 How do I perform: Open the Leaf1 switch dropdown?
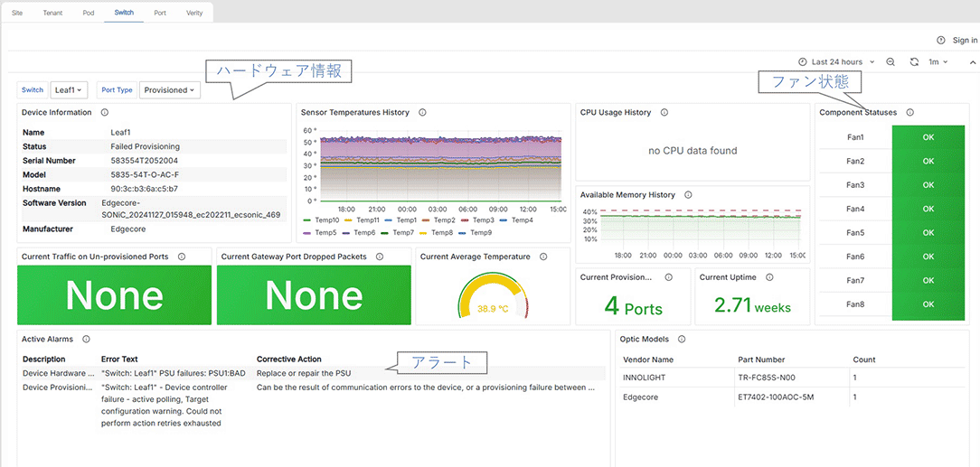(69, 90)
